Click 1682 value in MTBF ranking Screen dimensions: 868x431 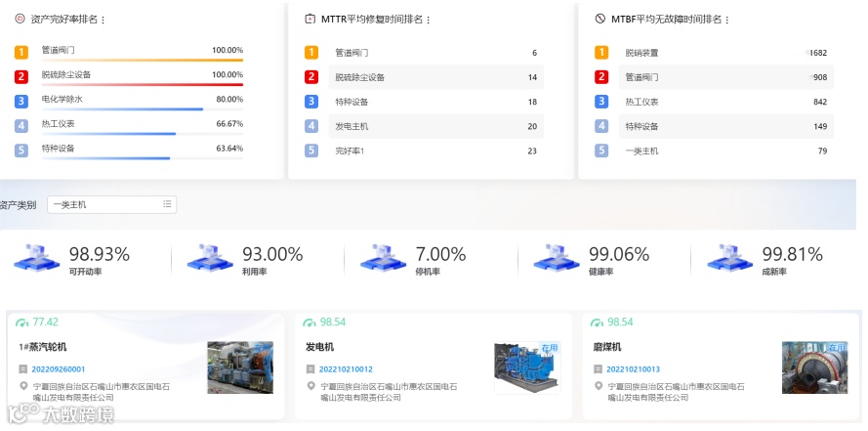(817, 53)
